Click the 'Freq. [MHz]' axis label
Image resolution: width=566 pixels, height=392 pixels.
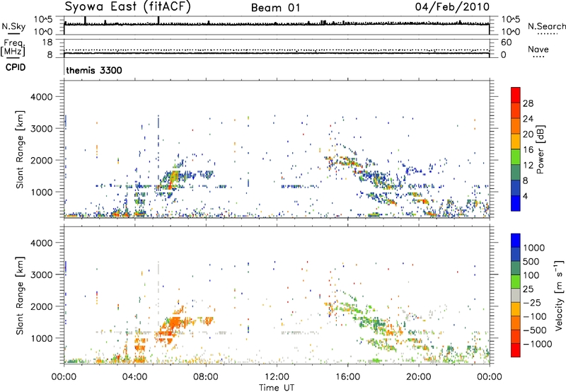pos(13,47)
